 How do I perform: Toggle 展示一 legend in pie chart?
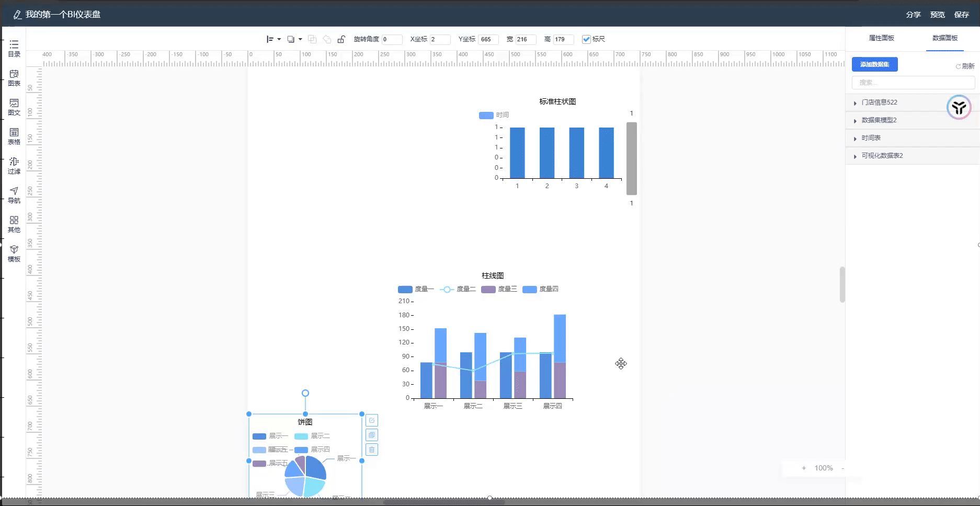click(x=270, y=436)
